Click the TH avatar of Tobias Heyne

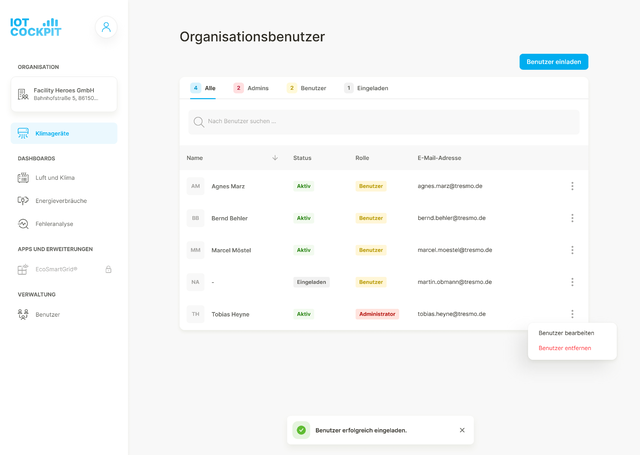pyautogui.click(x=196, y=314)
